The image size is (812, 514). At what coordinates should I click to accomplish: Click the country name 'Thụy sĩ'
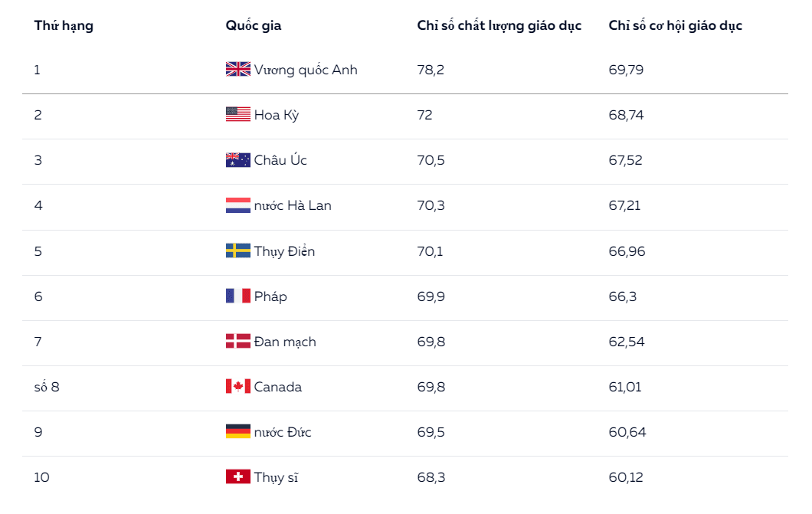[276, 477]
